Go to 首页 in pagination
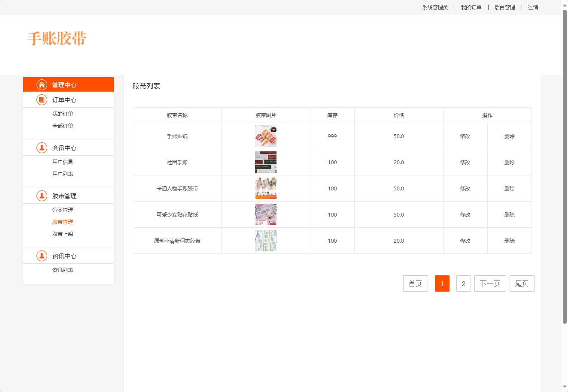The height and width of the screenshot is (392, 568). click(x=415, y=283)
